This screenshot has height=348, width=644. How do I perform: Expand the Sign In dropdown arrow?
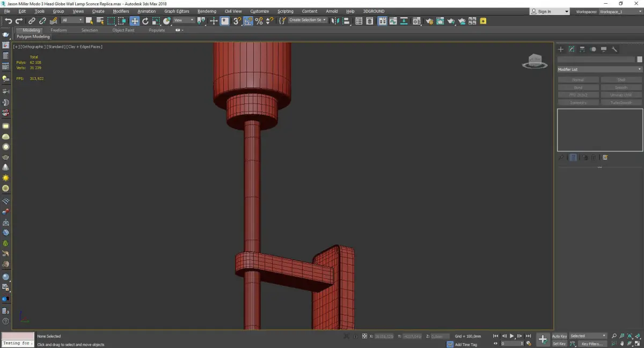[566, 11]
